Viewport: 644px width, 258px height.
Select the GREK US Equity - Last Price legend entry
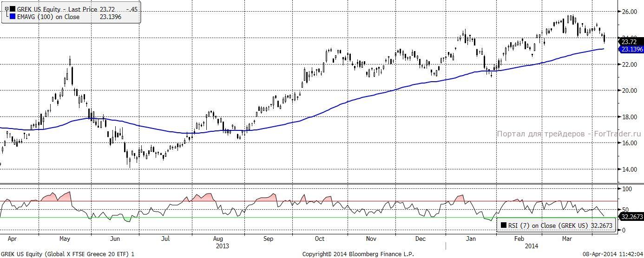click(x=58, y=9)
